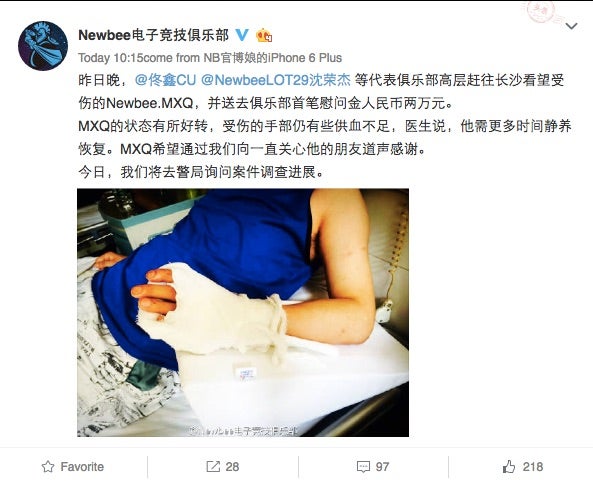593x484 pixels.
Task: Open the @佟鑫CU mention link
Action: coord(166,80)
